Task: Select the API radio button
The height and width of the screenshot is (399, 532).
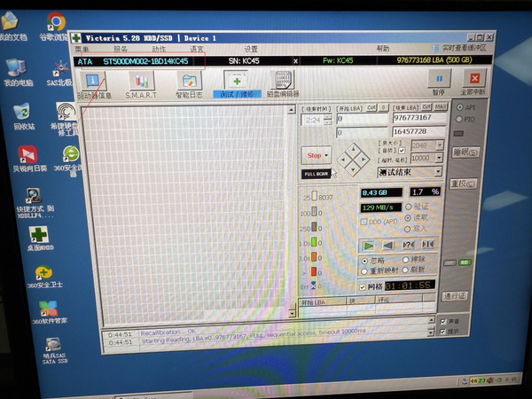Action: point(459,107)
